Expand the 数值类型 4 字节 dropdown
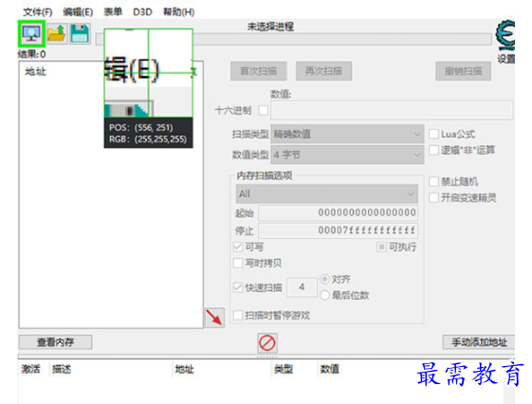532x404 pixels. 347,155
